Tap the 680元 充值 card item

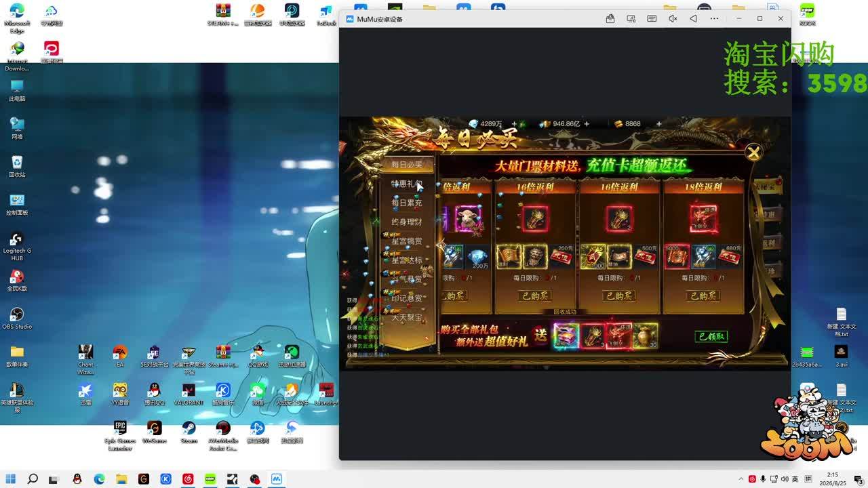(730, 257)
